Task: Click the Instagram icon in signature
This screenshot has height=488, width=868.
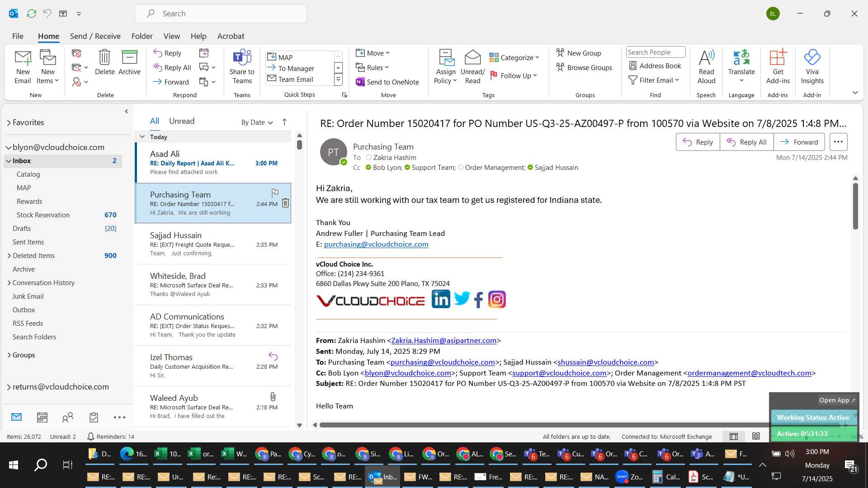Action: pos(497,299)
